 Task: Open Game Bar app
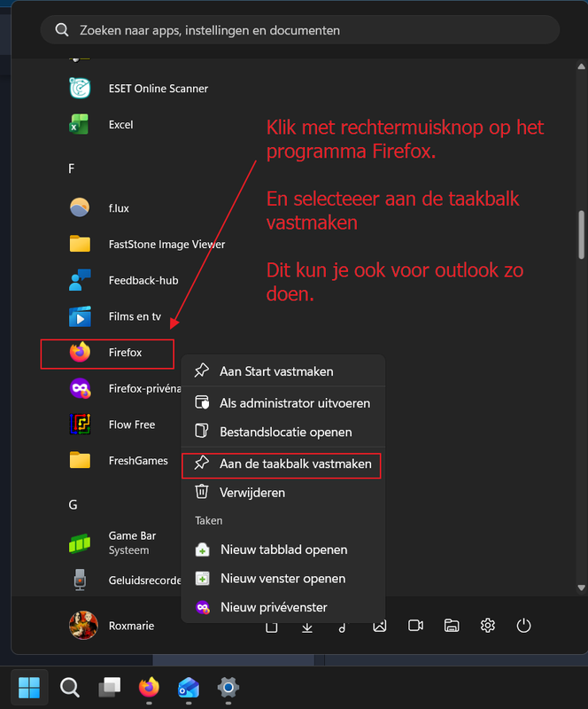click(x=113, y=542)
